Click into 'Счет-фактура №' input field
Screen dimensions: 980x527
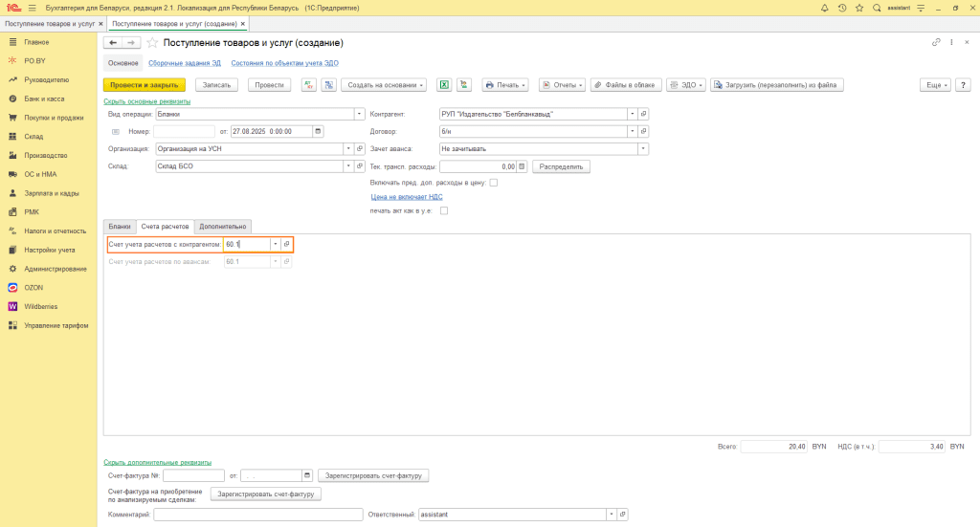pos(193,475)
